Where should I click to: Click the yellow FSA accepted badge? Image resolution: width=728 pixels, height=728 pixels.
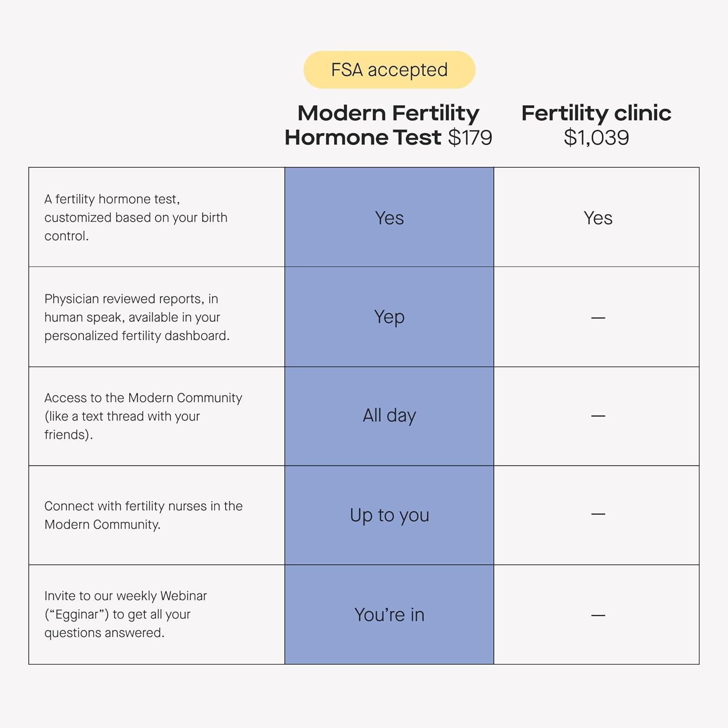click(x=389, y=70)
